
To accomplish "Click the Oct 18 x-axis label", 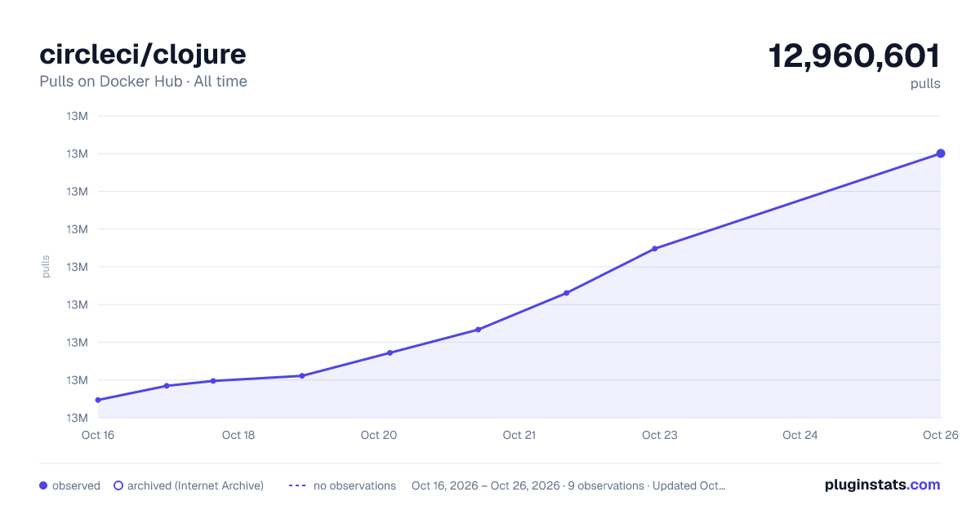I will coord(238,435).
